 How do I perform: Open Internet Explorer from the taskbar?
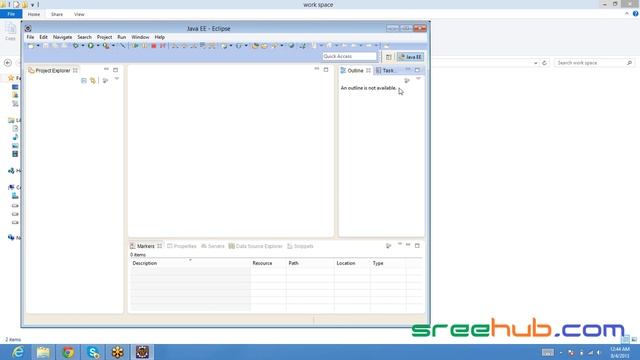coord(18,352)
